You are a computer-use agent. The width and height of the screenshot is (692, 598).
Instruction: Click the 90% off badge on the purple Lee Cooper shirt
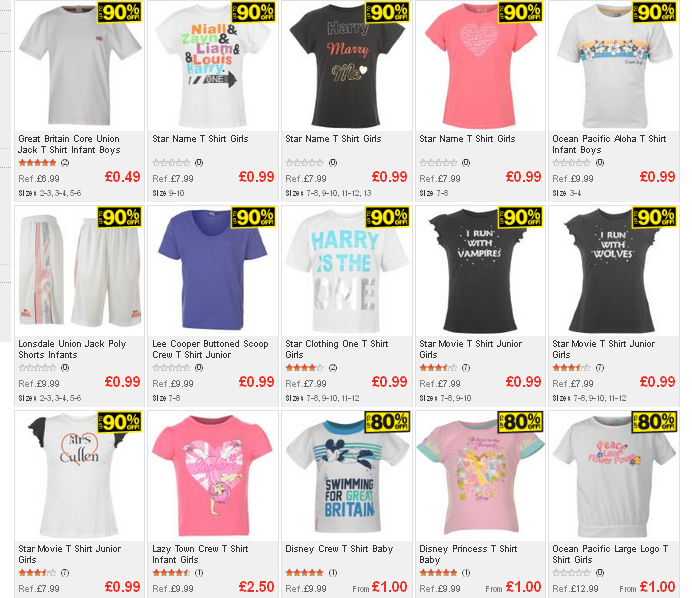254,217
